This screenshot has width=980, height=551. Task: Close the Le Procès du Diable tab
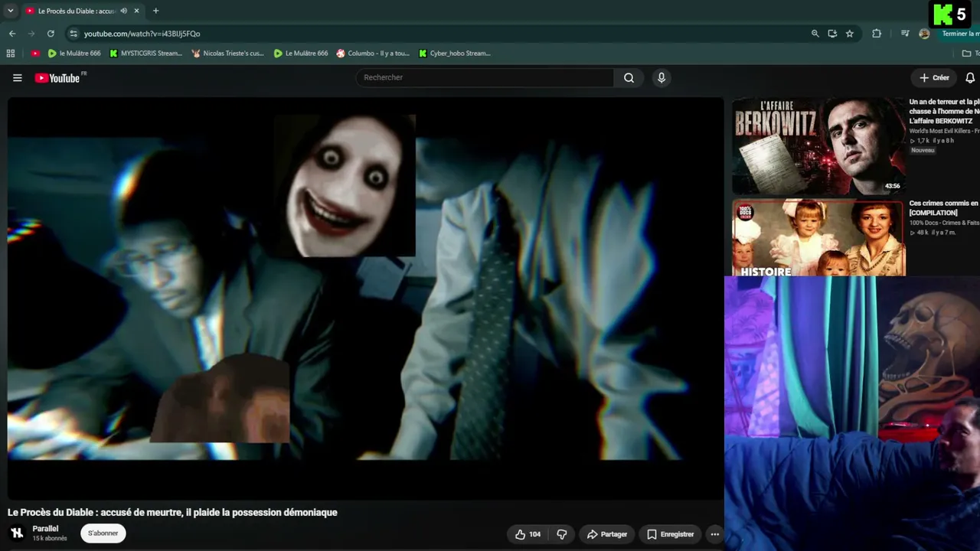pos(136,11)
